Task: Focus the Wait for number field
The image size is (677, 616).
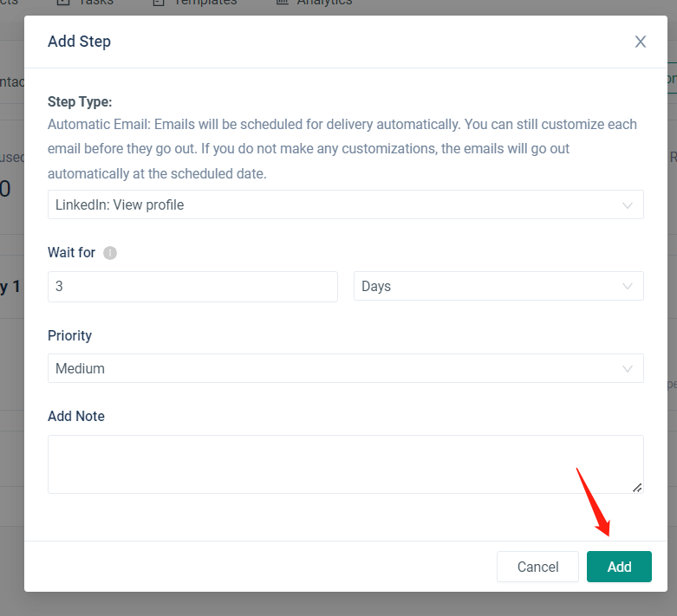Action: pyautogui.click(x=192, y=287)
